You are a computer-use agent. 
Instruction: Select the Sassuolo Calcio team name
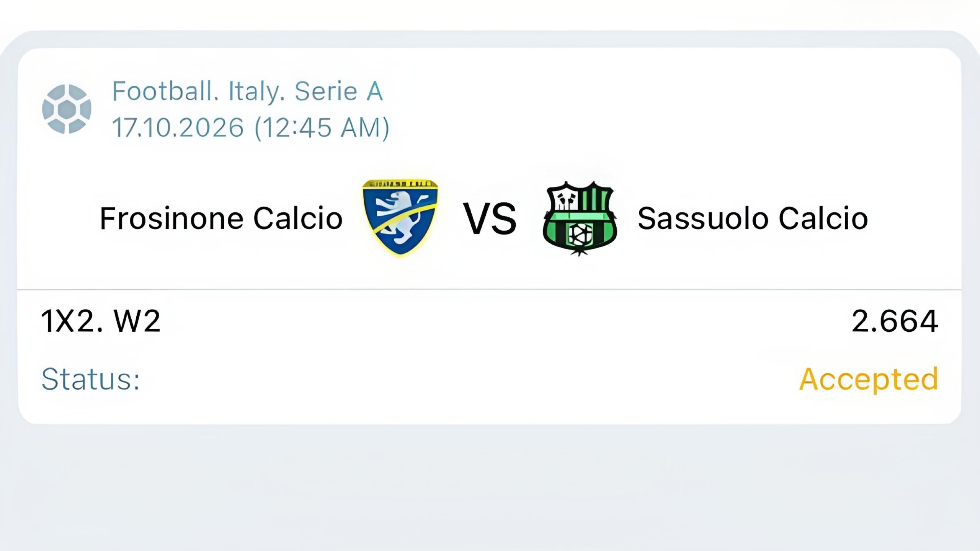point(753,218)
